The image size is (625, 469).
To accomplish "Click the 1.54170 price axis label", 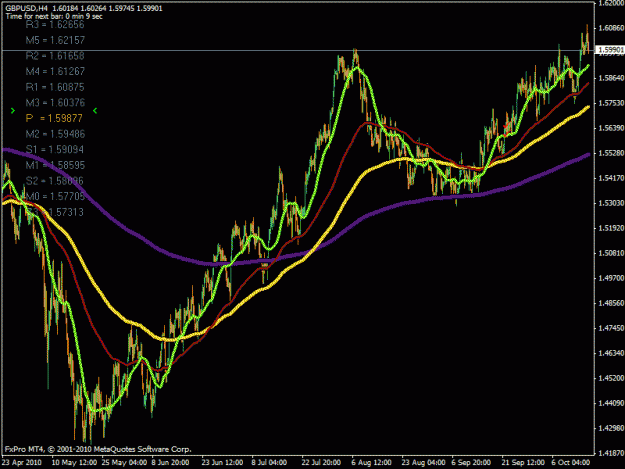I will pyautogui.click(x=611, y=178).
